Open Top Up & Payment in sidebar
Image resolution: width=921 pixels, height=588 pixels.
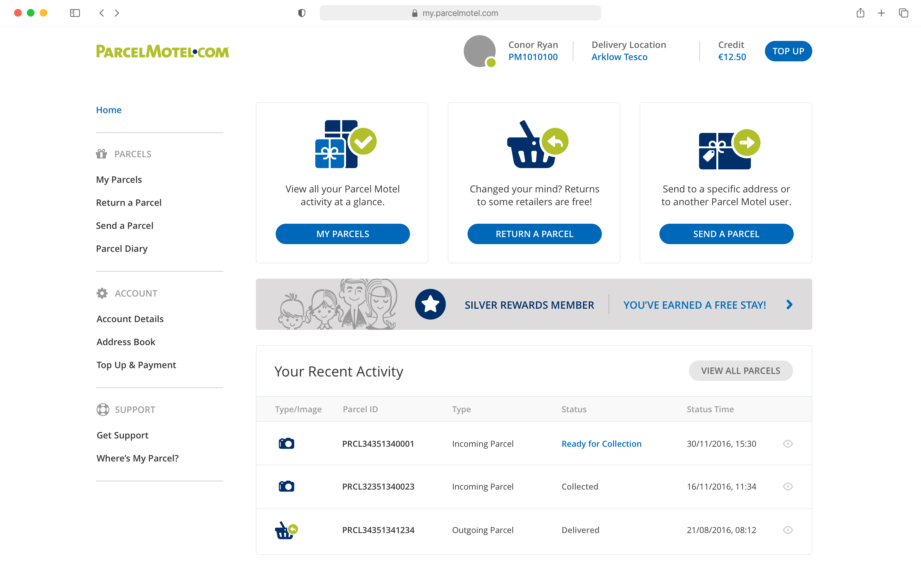coord(136,365)
